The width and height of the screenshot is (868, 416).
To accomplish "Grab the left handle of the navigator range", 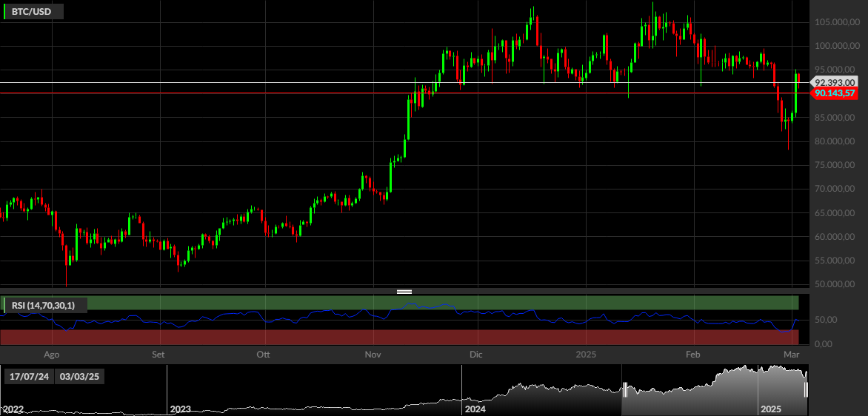I will point(626,390).
